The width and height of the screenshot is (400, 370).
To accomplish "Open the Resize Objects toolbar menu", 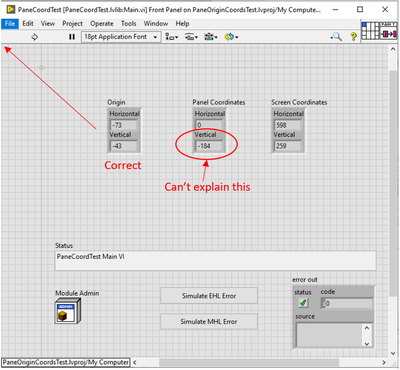I will pos(211,37).
